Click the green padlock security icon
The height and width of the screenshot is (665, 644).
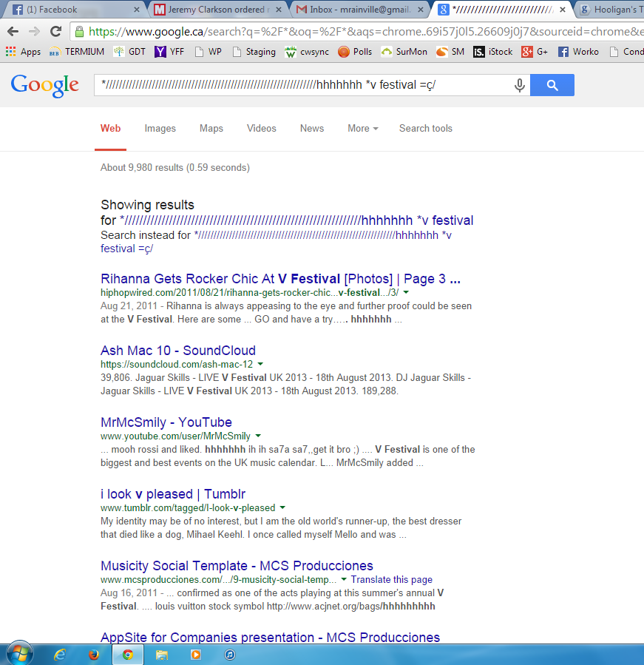tap(79, 31)
